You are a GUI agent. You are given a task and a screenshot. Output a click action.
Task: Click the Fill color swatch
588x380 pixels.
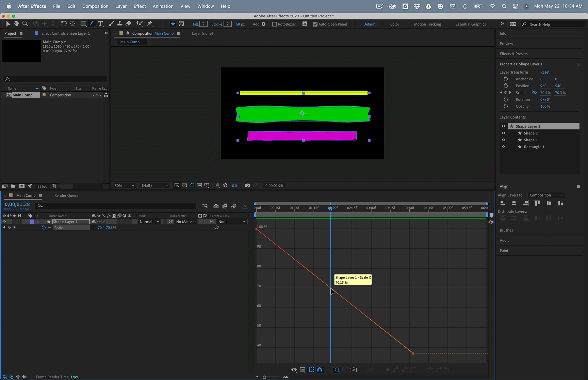(203, 24)
